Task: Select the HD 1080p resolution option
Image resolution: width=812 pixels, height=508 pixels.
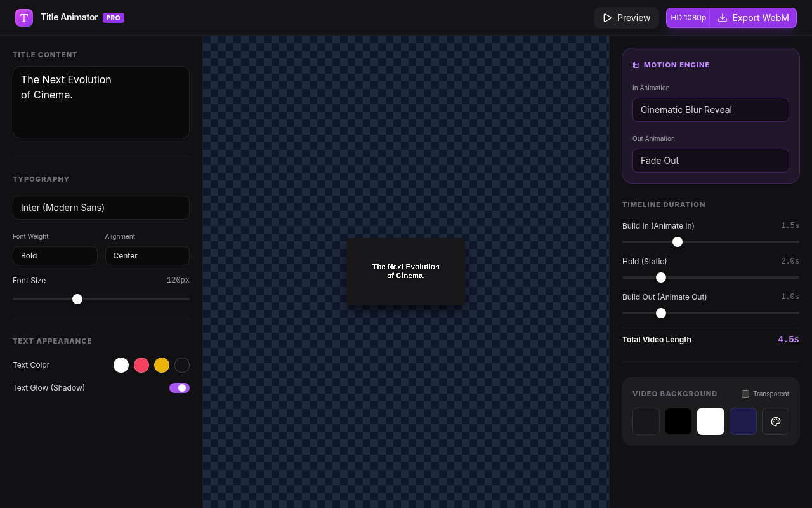Action: click(688, 18)
